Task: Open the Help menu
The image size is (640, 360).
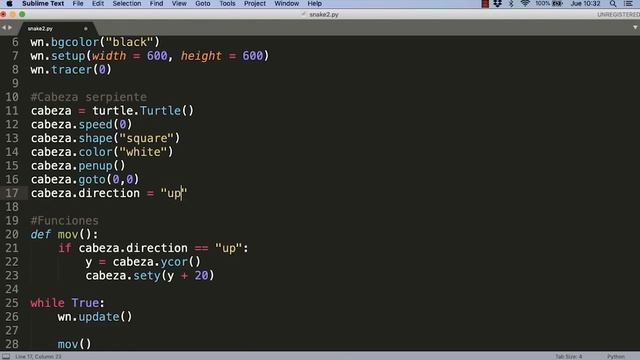Action: [x=314, y=4]
